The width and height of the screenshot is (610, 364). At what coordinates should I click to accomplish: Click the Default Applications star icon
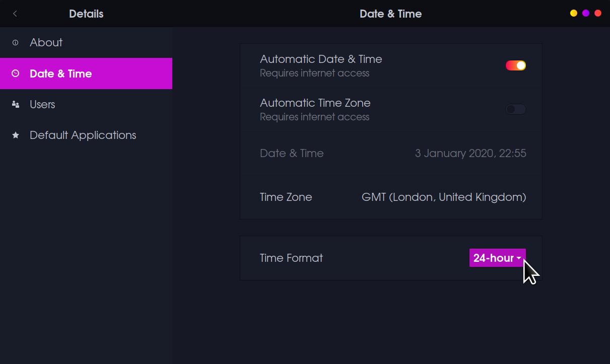[x=16, y=135]
